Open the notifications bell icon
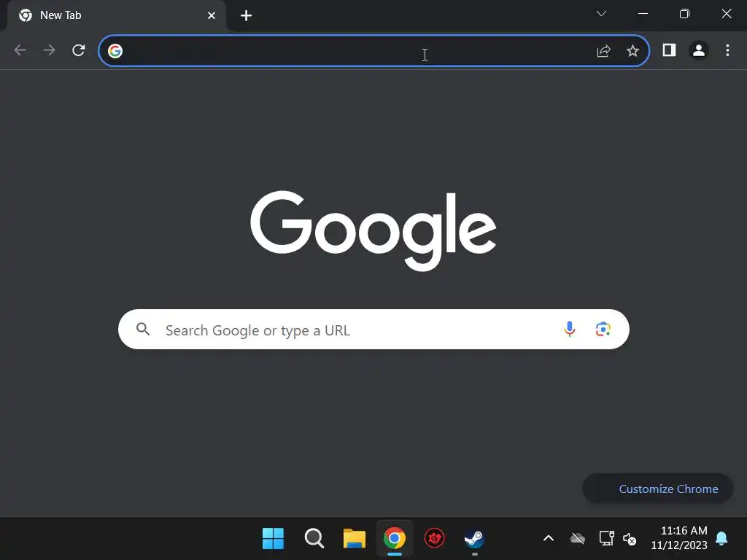This screenshot has height=560, width=747. pos(721,538)
